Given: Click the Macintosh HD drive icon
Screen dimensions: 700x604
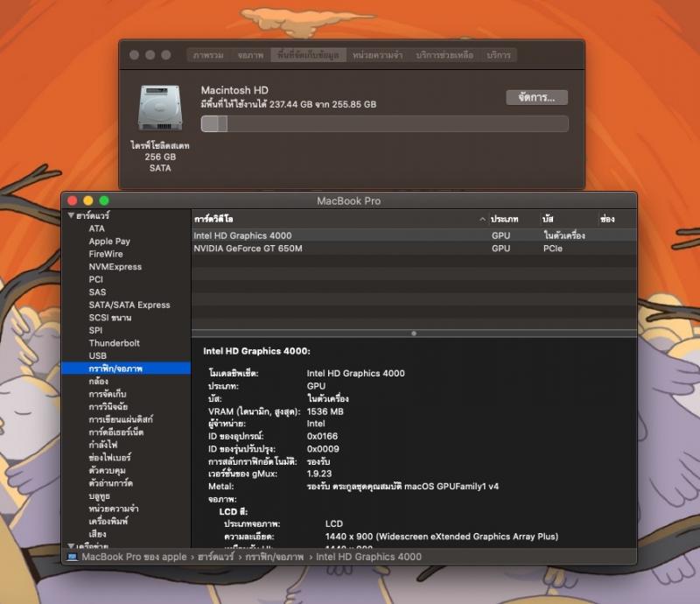Looking at the screenshot, I should (160, 108).
